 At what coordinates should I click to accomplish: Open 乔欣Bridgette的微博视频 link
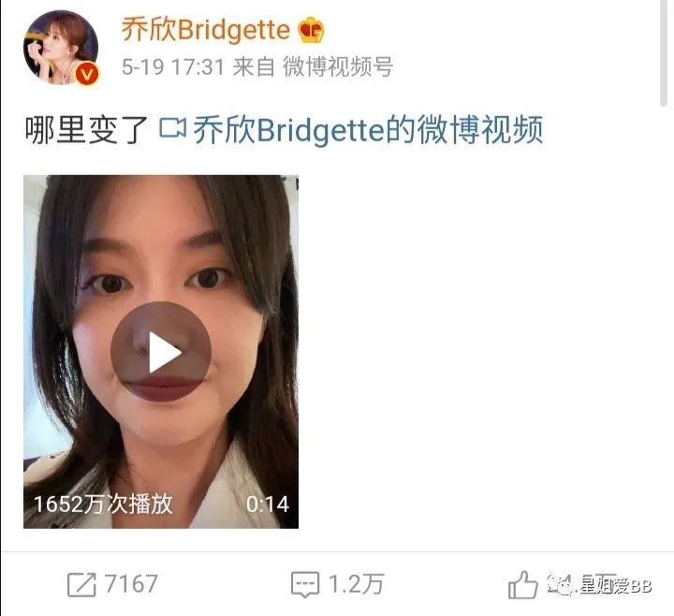pyautogui.click(x=368, y=129)
